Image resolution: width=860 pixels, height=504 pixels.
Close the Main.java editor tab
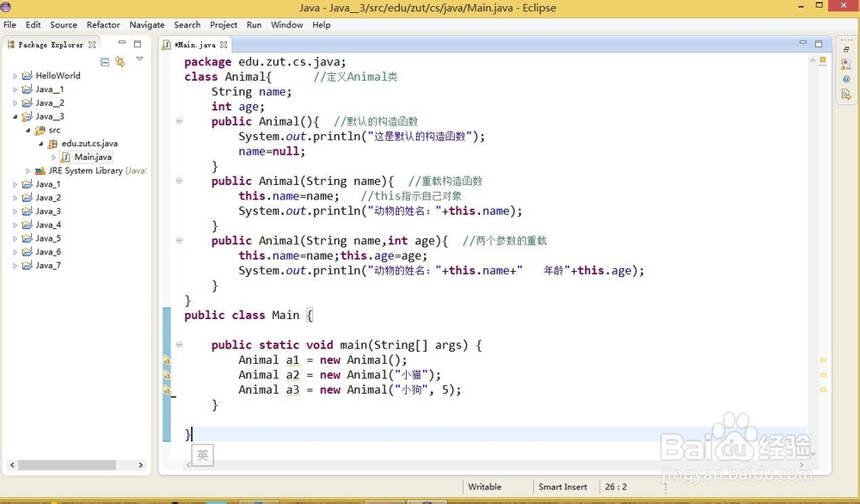(224, 45)
